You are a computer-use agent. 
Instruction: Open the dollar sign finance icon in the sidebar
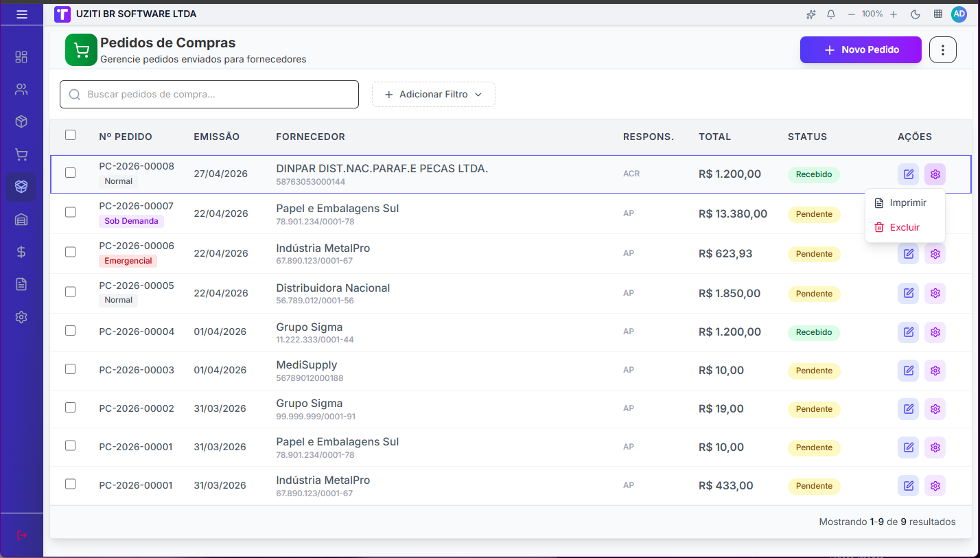(x=21, y=252)
